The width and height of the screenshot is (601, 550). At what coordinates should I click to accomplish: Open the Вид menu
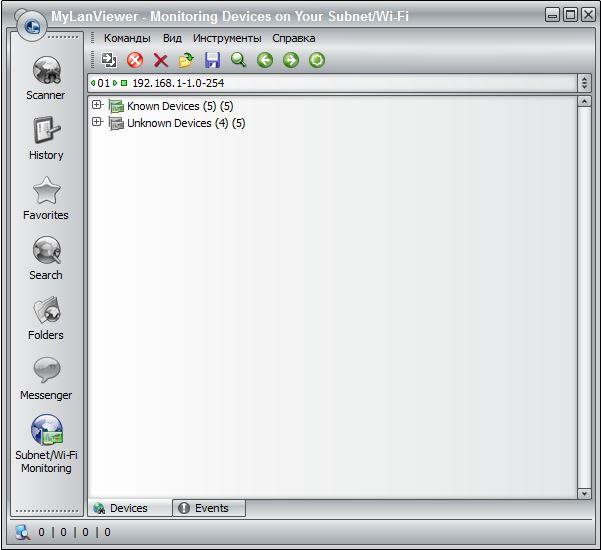pos(172,38)
